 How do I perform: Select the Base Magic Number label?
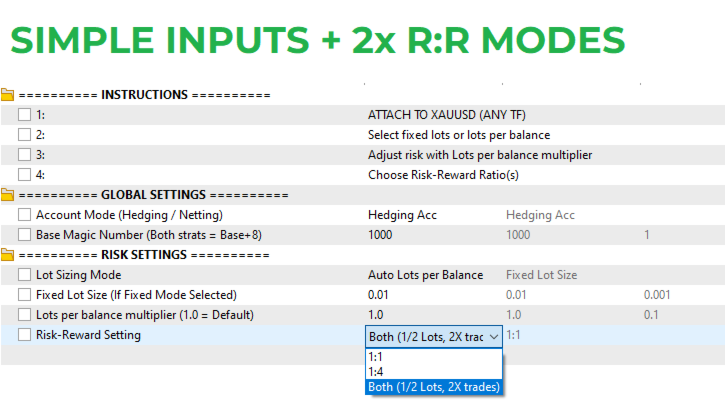(x=149, y=235)
